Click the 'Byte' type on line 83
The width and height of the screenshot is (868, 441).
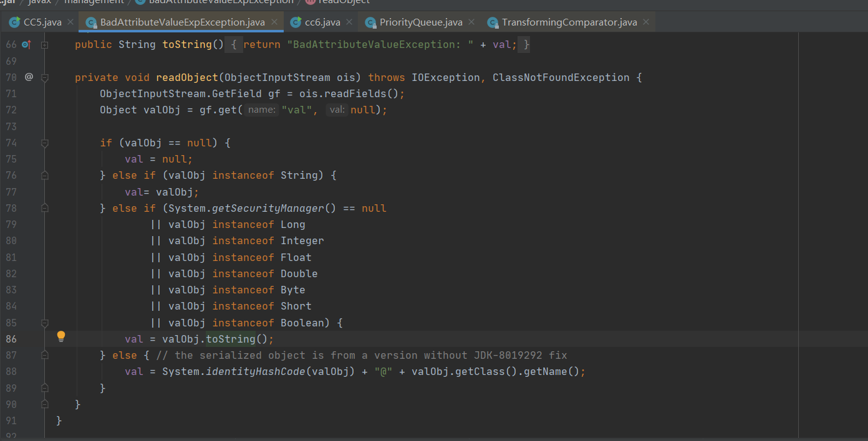click(x=293, y=290)
